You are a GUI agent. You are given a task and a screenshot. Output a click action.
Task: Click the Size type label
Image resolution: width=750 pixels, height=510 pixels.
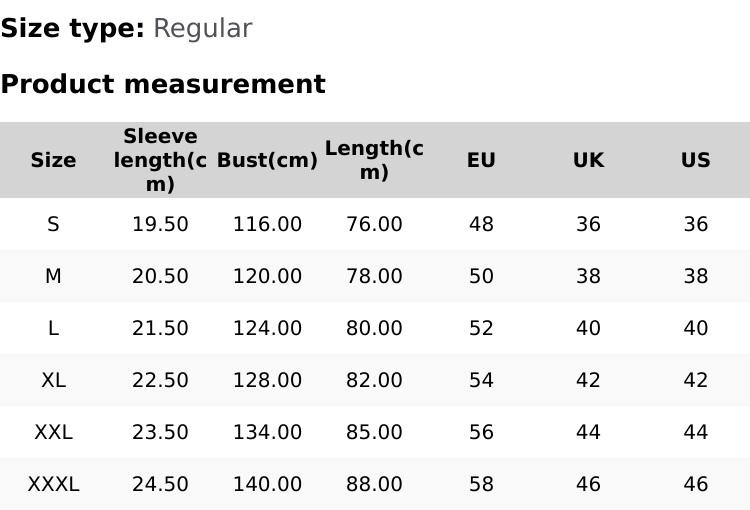pos(72,28)
